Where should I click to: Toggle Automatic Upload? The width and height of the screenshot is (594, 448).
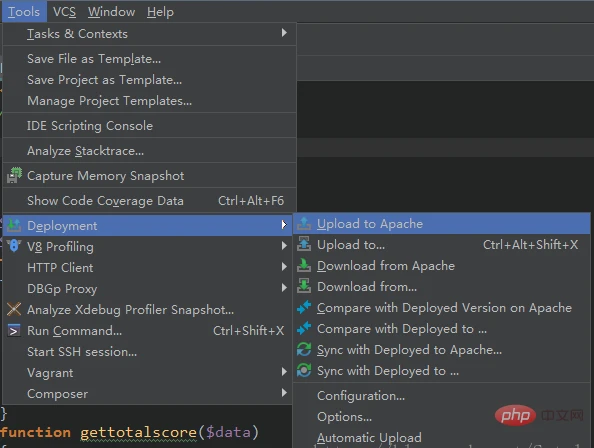click(442, 438)
